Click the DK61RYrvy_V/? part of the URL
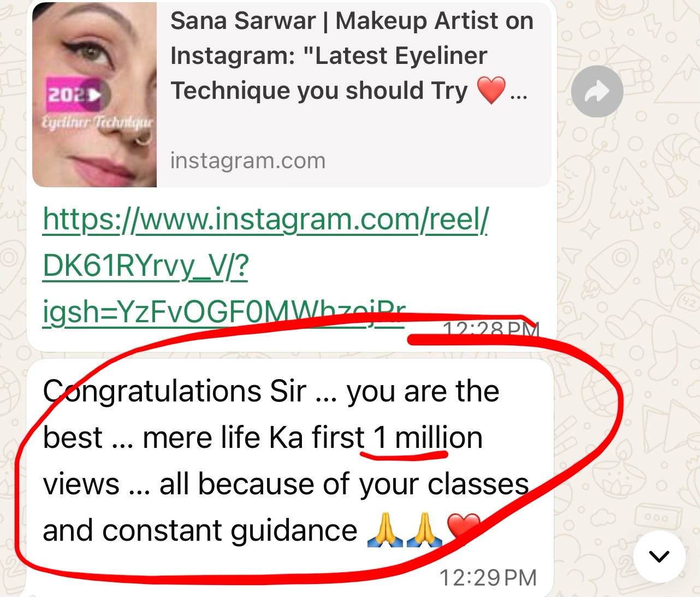 pos(146,266)
